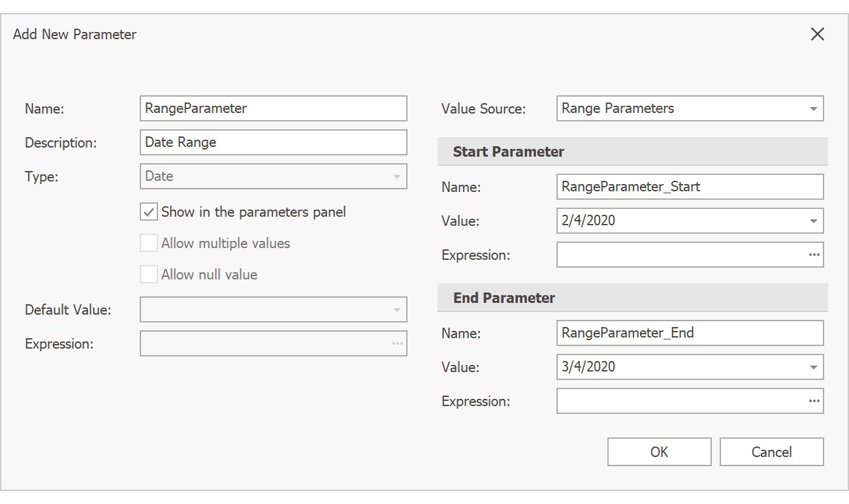Uncheck Show in the parameters panel
The width and height of the screenshot is (849, 504).
(148, 212)
